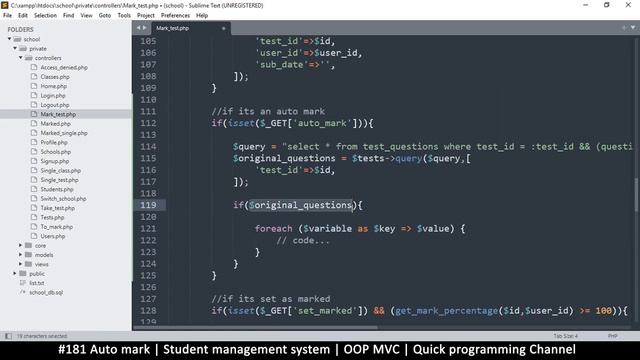Click the folder icon beside models
The image size is (640, 360).
coord(28,255)
